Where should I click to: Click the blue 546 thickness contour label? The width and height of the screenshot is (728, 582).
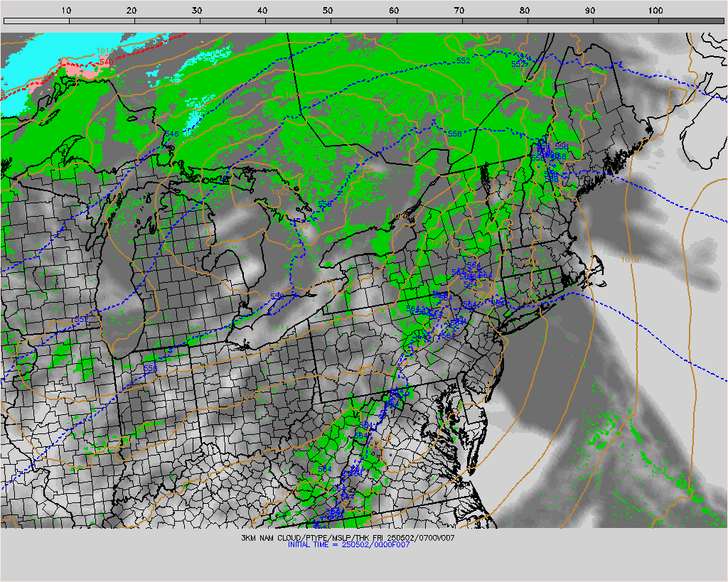[x=171, y=134]
